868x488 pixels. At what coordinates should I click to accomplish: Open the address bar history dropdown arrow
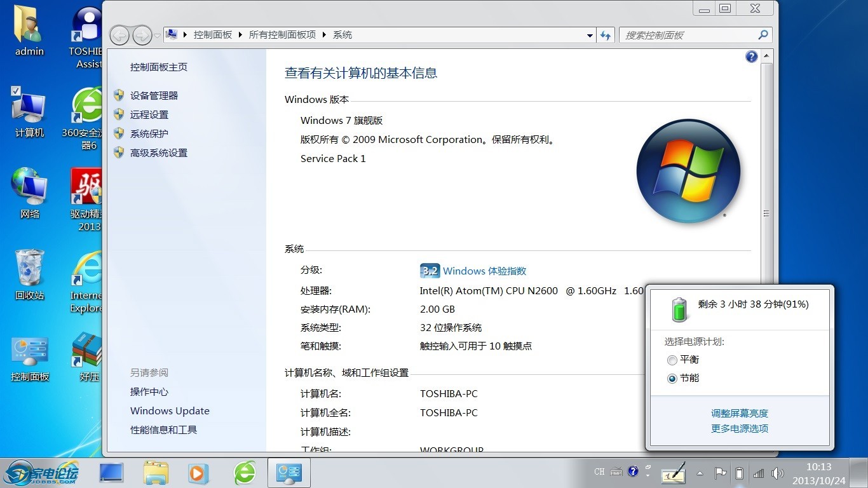click(590, 36)
